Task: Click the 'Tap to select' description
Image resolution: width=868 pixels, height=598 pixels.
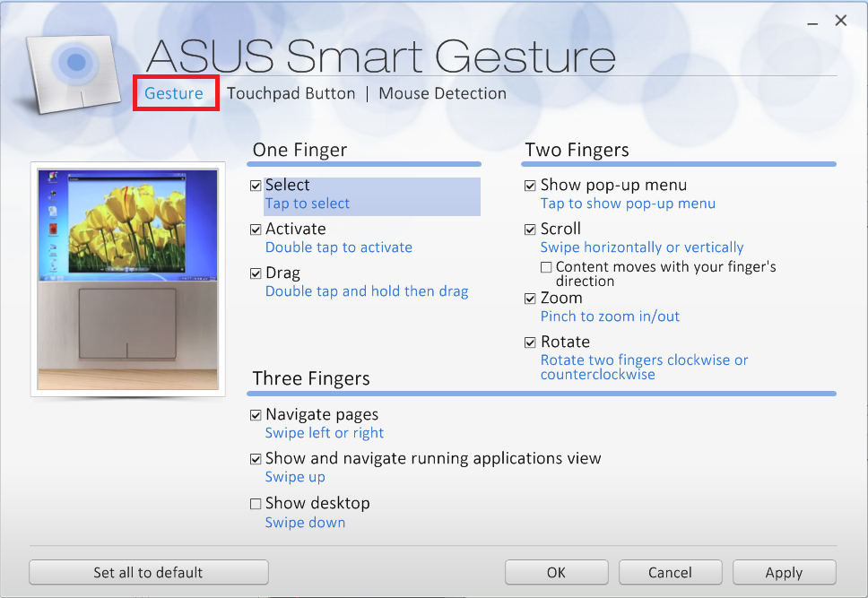Action: (308, 204)
